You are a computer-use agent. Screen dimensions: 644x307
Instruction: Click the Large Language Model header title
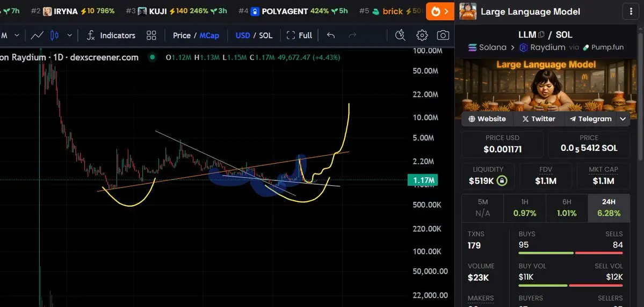(531, 11)
